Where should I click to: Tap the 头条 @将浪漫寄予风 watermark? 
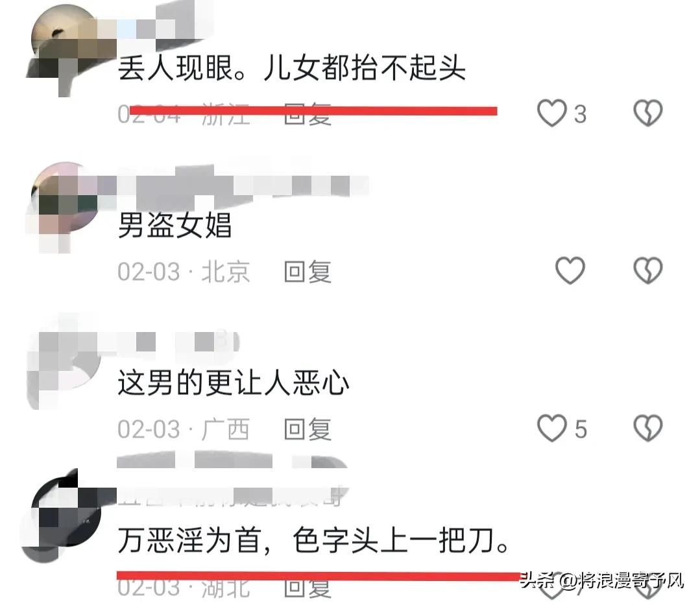pyautogui.click(x=601, y=580)
